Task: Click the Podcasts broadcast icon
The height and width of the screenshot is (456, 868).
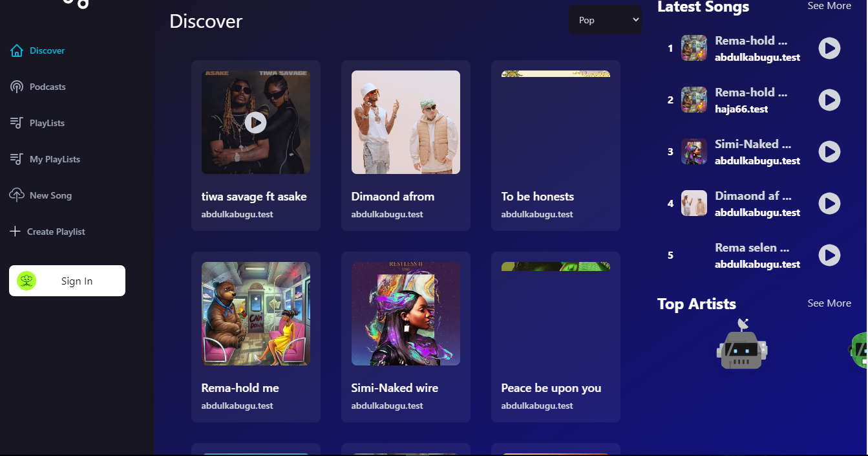Action: pos(17,87)
